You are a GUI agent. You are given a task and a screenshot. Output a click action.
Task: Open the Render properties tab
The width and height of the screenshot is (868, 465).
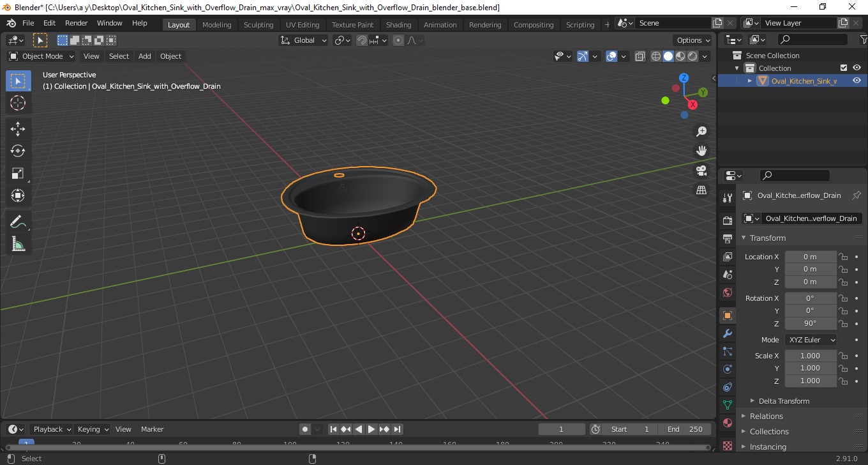[728, 220]
